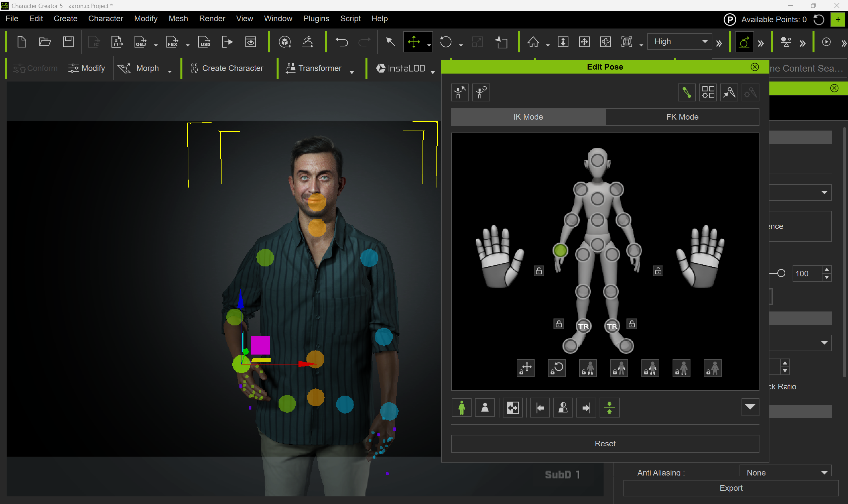The width and height of the screenshot is (848, 504).
Task: Click the move lock icon below mannequin
Action: pos(525,368)
